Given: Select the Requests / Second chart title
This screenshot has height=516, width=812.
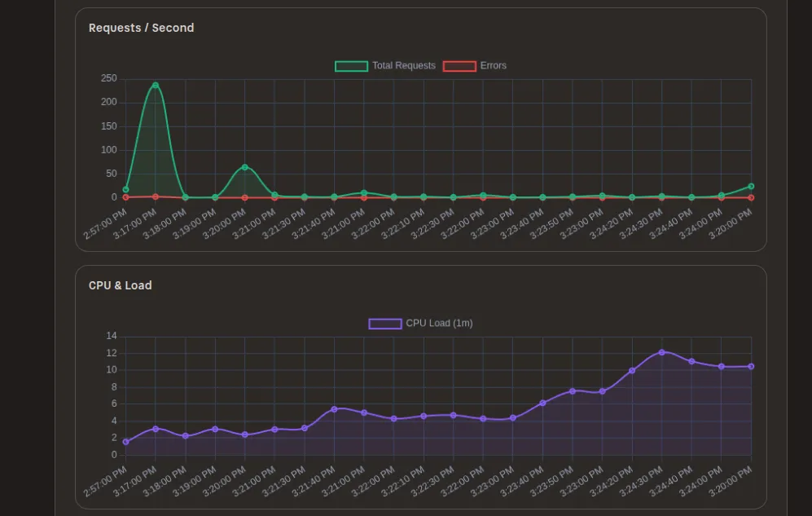Looking at the screenshot, I should (140, 27).
